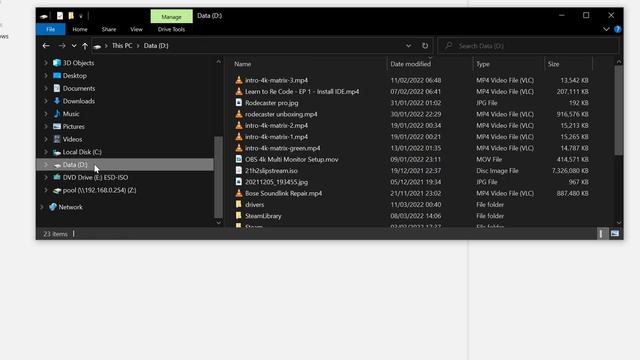Select 20211205_193455.jpg file
Viewport: 640px width, 360px height.
point(276,182)
